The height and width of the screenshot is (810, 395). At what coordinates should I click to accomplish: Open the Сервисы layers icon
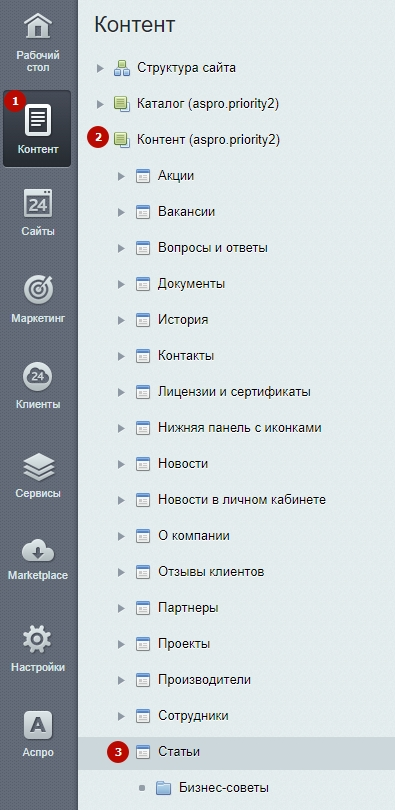[38, 468]
